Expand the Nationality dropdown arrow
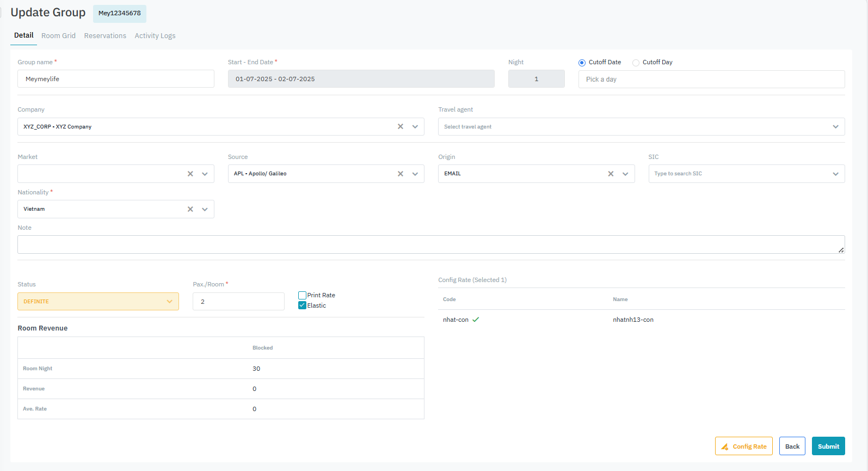The width and height of the screenshot is (868, 471). (205, 209)
